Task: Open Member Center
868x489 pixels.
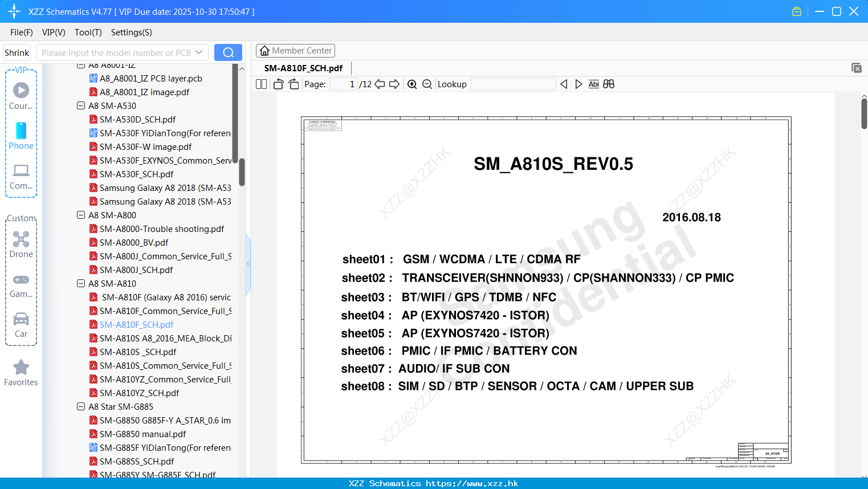Action: point(295,51)
